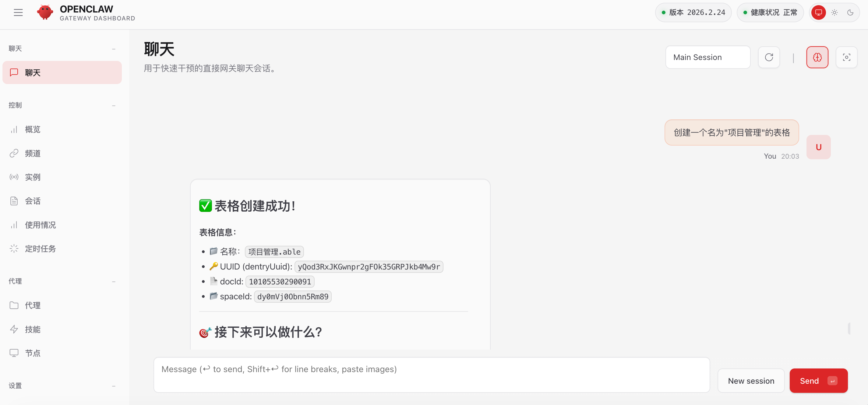The image size is (868, 405).
Task: Collapse the 控制 sidebar section
Action: [114, 105]
